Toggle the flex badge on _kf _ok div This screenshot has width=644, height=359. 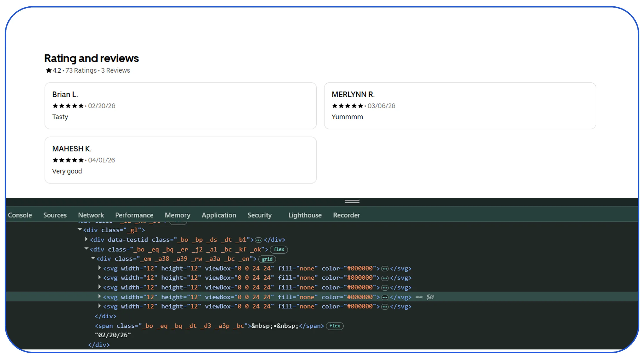(x=279, y=249)
